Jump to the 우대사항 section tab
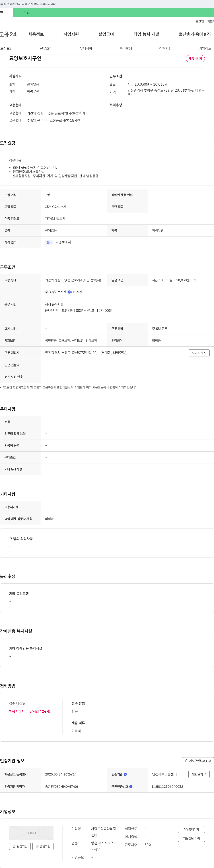This screenshot has height=868, width=214. [x=86, y=49]
